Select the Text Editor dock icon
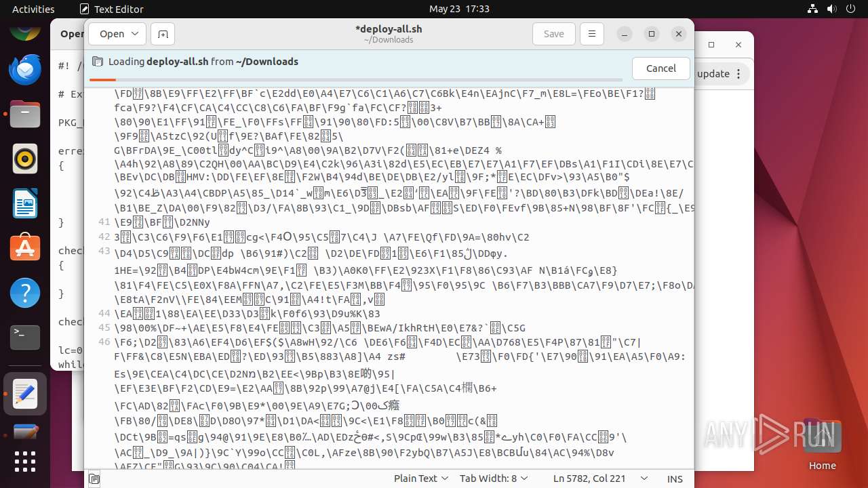The image size is (868, 488). tap(25, 394)
